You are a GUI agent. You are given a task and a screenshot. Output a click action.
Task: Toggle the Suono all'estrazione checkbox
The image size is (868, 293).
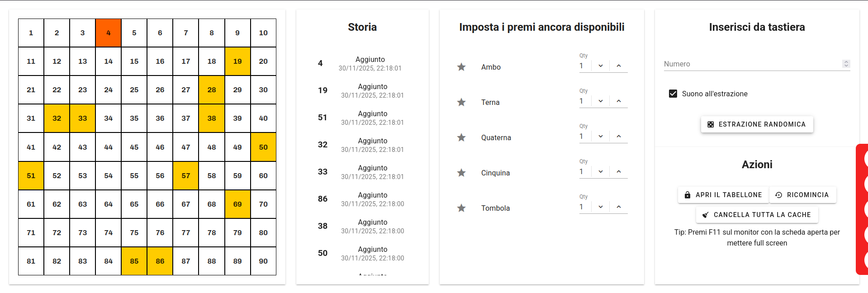point(673,94)
